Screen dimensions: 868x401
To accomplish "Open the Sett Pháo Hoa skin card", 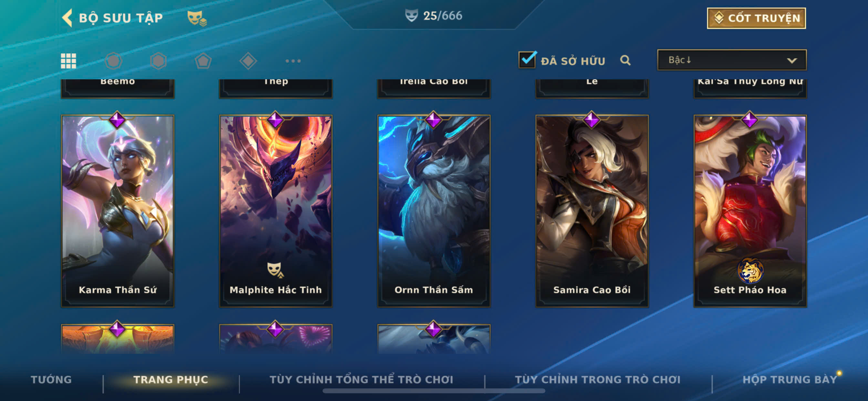I will [750, 211].
